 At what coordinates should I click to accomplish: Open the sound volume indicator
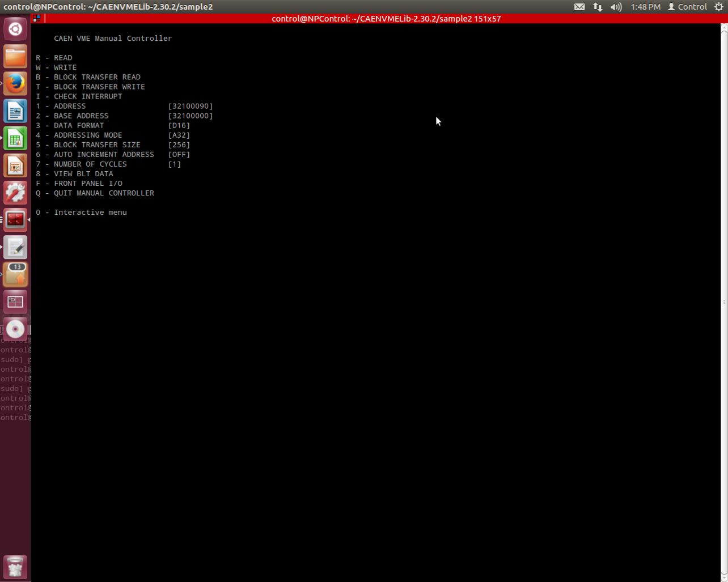pyautogui.click(x=616, y=7)
